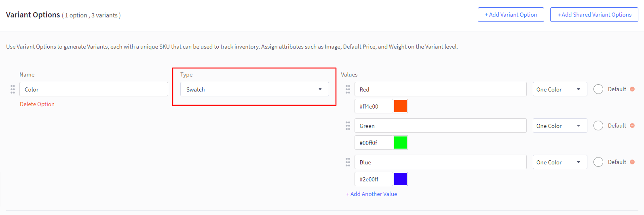Click the drag handle for Green value
Image resolution: width=644 pixels, height=215 pixels.
pos(348,126)
